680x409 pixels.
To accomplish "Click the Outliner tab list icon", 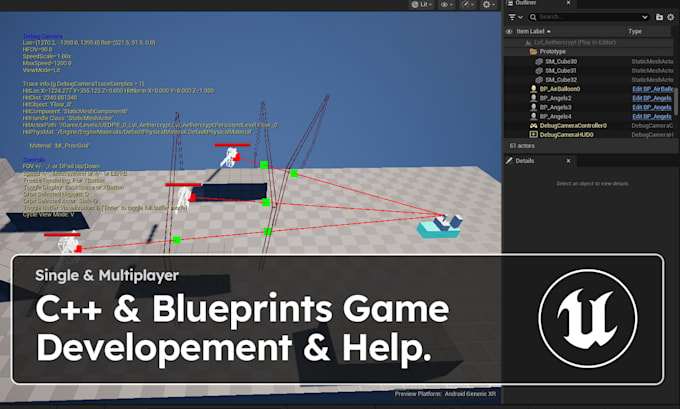I will (x=510, y=3).
